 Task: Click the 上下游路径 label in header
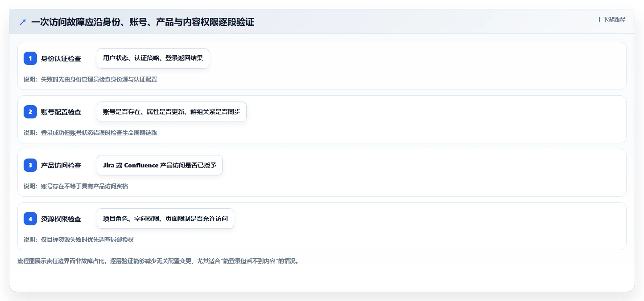pos(611,20)
